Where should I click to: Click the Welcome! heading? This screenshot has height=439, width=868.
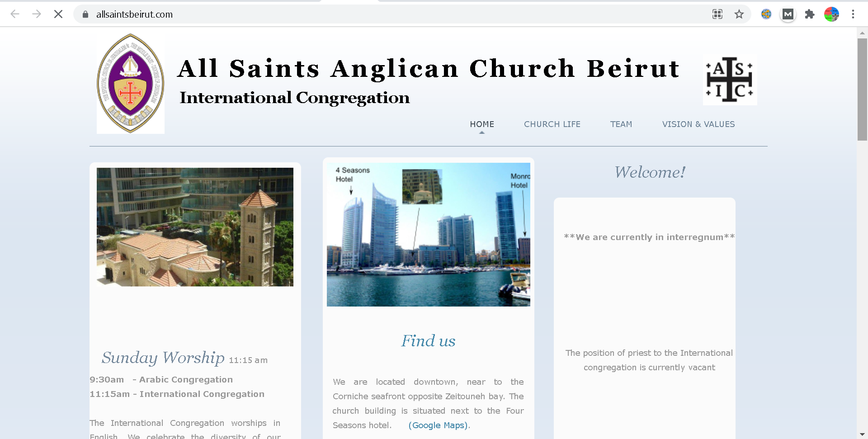point(650,172)
